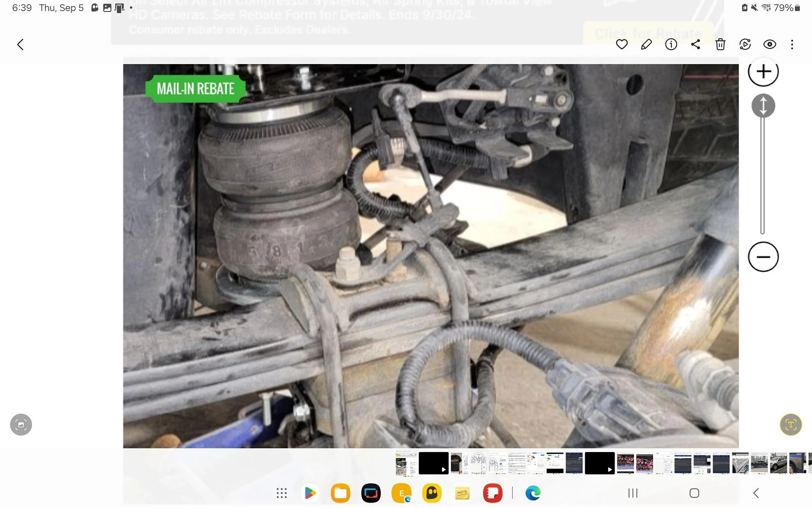Toggle the eye preview icon
The image size is (812, 508).
[x=770, y=44]
